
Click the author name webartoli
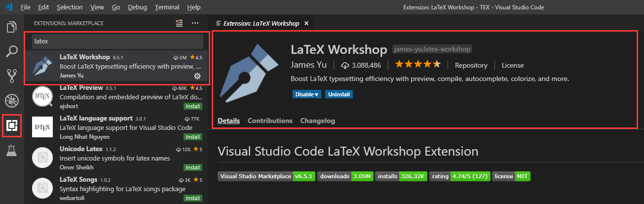[72, 198]
